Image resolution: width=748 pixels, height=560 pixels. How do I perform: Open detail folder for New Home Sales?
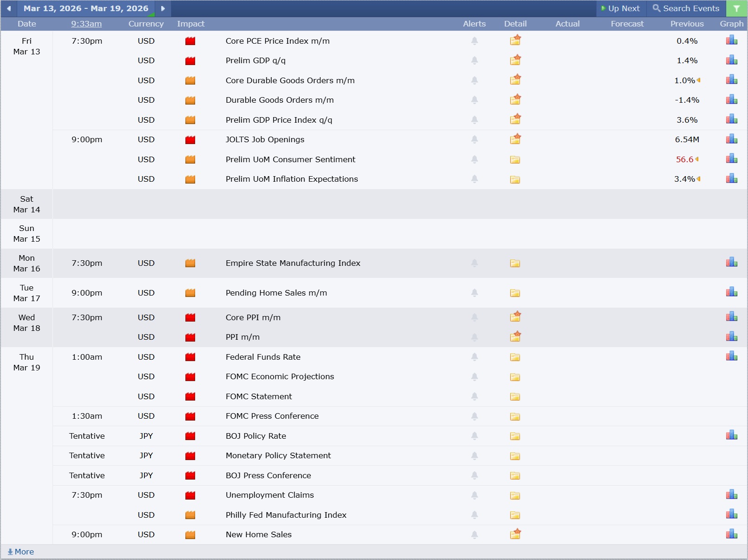515,534
